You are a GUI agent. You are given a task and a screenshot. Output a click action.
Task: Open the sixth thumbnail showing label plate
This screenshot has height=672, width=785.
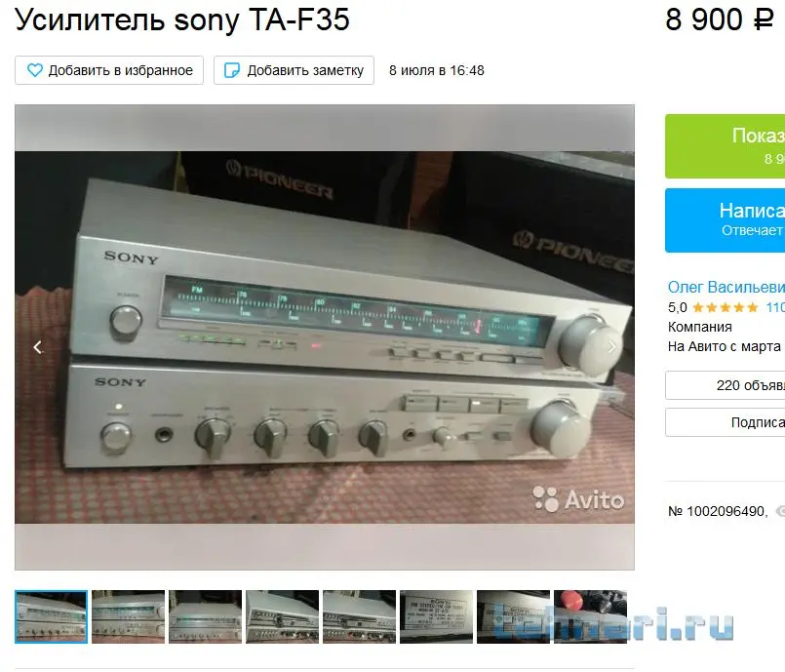point(437,616)
